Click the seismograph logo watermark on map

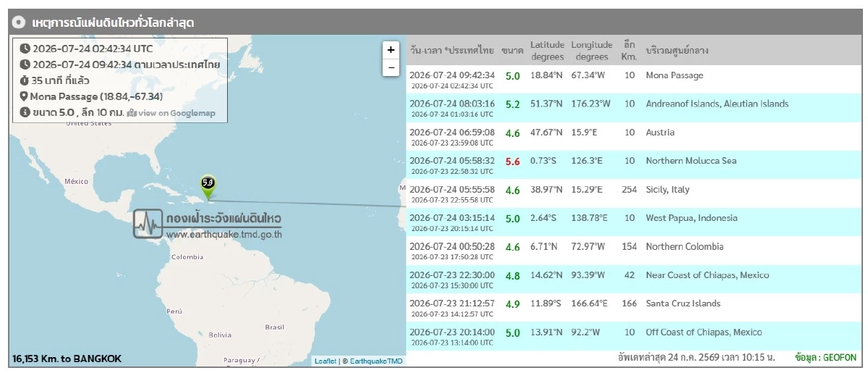coord(148,224)
